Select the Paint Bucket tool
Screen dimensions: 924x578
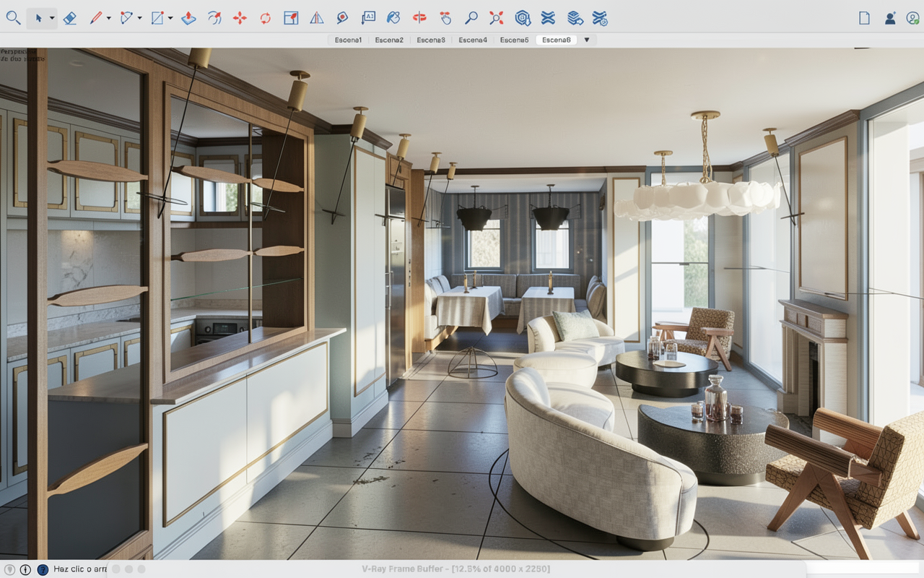(x=393, y=18)
